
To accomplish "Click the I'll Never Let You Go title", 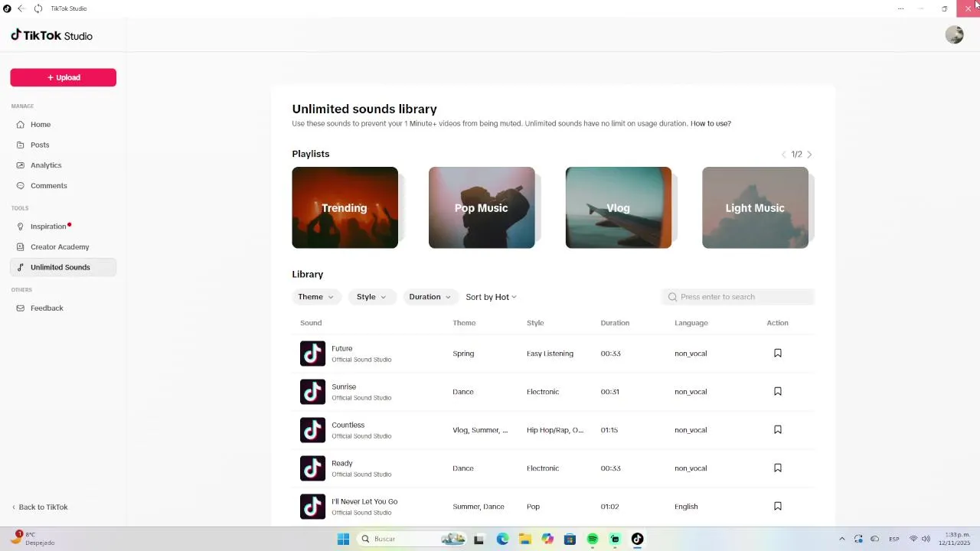I will click(x=364, y=501).
